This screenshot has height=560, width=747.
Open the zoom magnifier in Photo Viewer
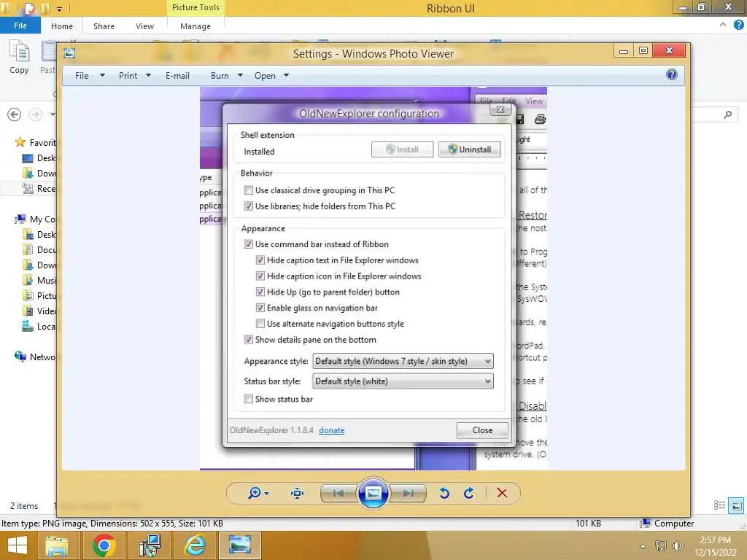[255, 493]
